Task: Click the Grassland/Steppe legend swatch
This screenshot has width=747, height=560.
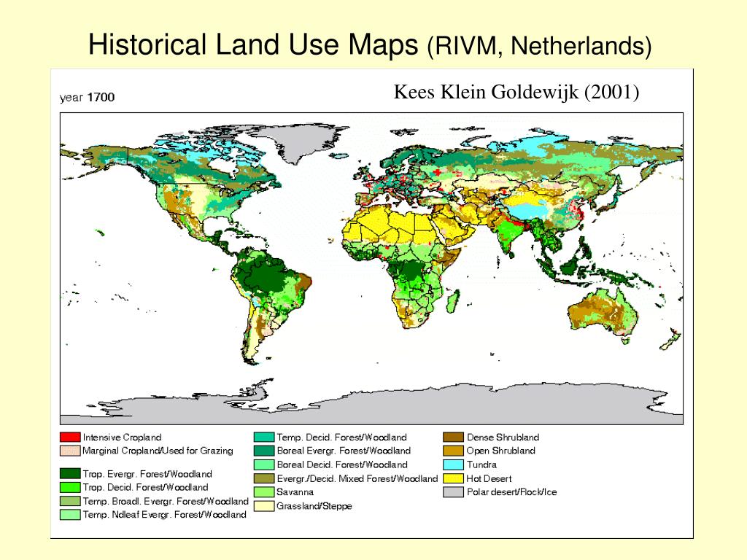Action: 264,506
